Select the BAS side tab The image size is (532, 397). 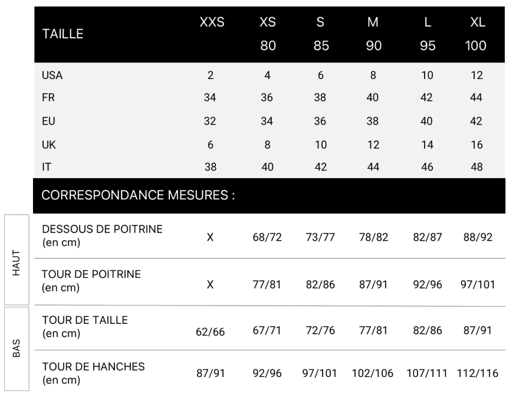(x=17, y=349)
